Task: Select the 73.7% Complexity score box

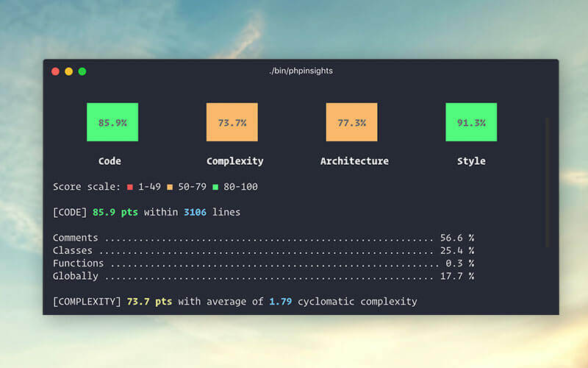Action: [x=232, y=122]
